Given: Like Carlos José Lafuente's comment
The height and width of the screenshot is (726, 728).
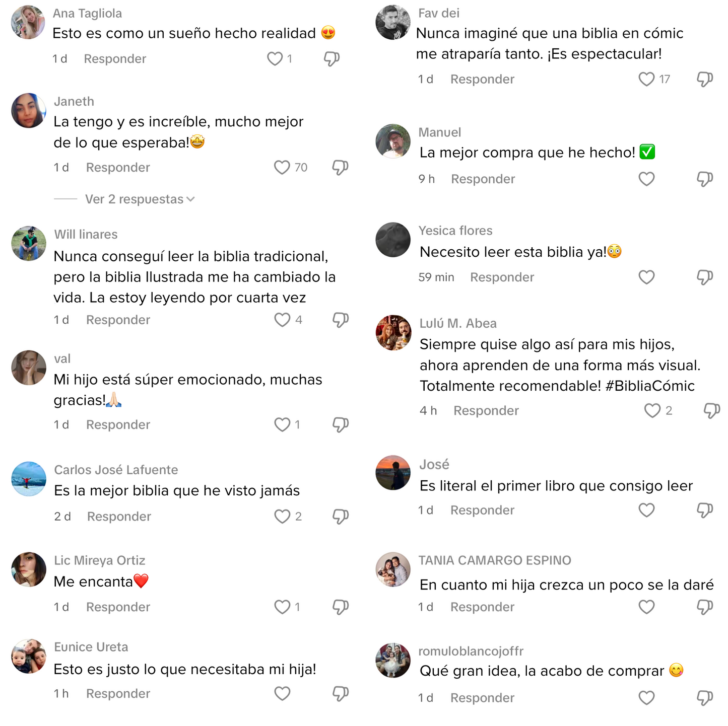Looking at the screenshot, I should [282, 517].
